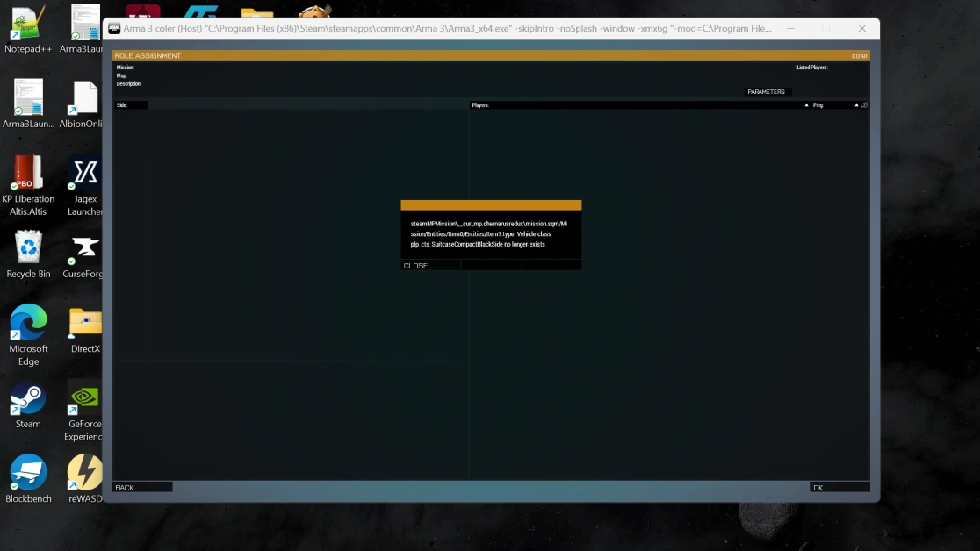Close the Arma 3 window
Viewport: 980px width, 551px height.
tap(861, 29)
